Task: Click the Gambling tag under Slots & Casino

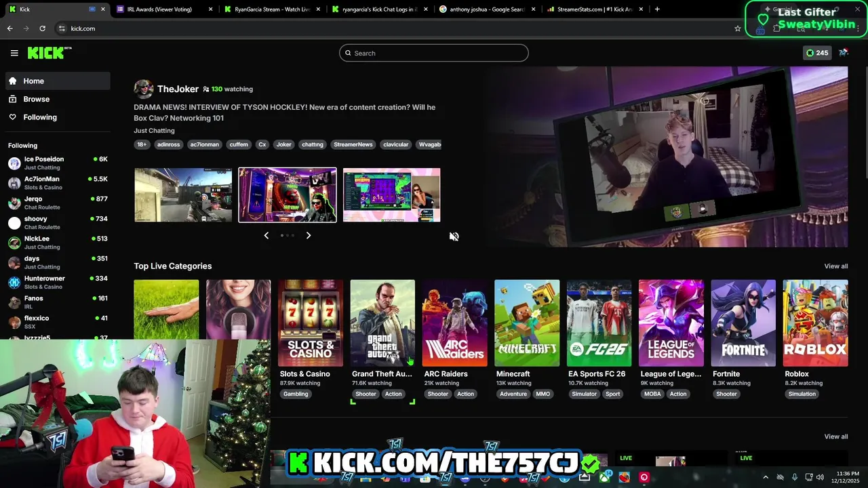Action: point(296,394)
